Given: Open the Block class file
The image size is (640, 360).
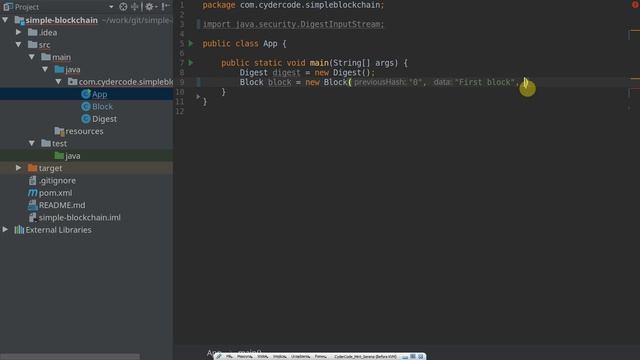Looking at the screenshot, I should tap(102, 107).
